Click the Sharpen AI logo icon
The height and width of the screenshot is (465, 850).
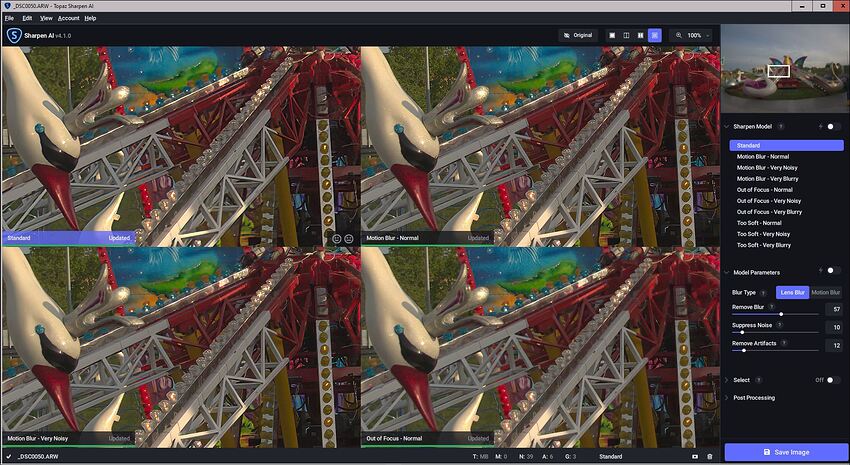[14, 36]
